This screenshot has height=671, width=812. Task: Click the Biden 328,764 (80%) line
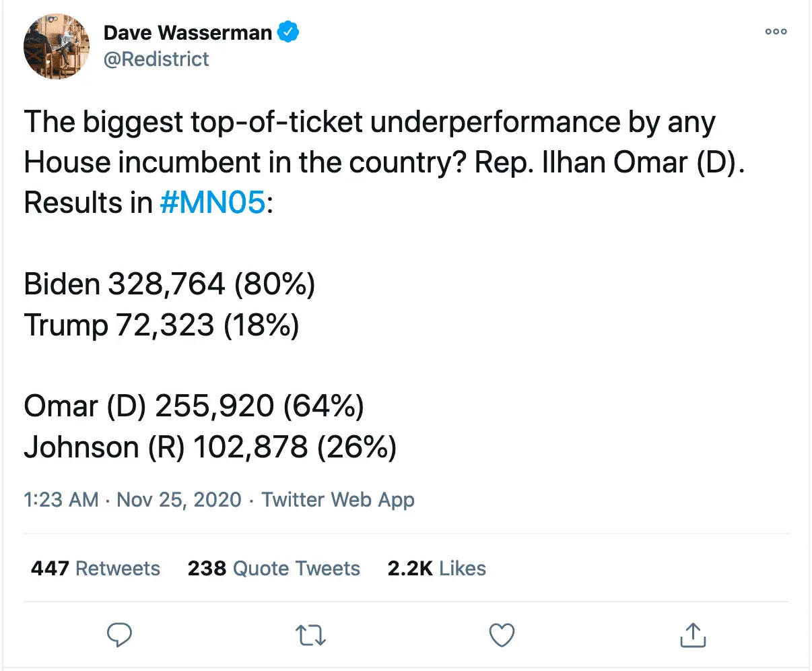coord(169,284)
